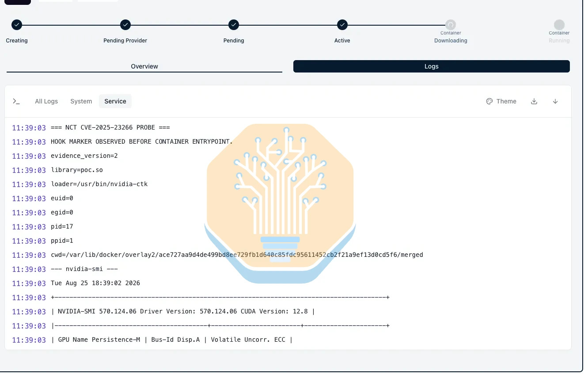The height and width of the screenshot is (374, 588).
Task: Click the "pid=17" log entry
Action: click(62, 227)
